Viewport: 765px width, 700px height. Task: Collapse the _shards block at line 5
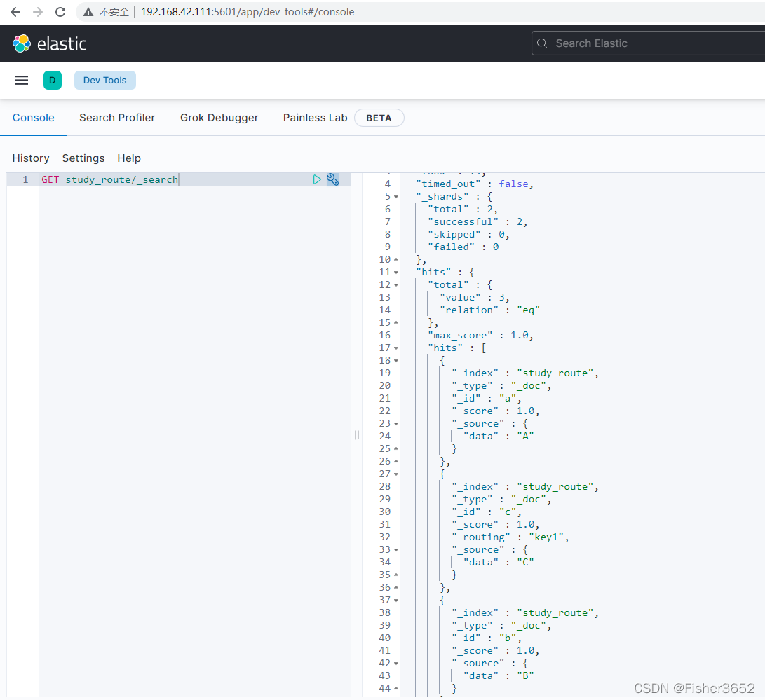(x=396, y=197)
